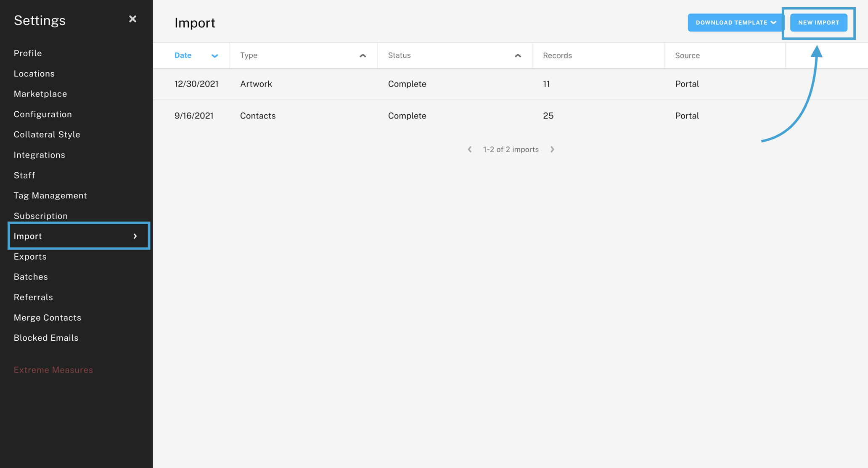Open the Subscription settings section
Image resolution: width=868 pixels, height=468 pixels.
click(x=40, y=216)
